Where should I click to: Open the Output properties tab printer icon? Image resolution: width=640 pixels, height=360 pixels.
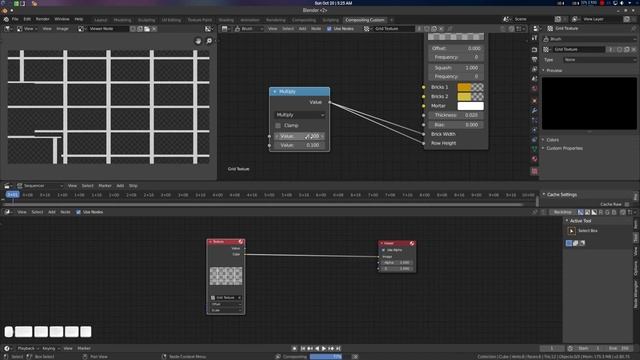coord(534,60)
